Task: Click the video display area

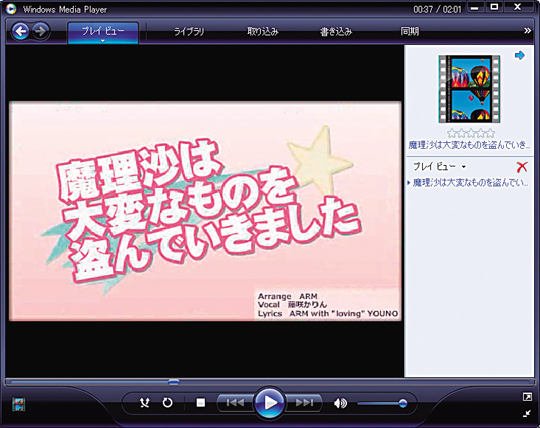Action: (x=205, y=211)
